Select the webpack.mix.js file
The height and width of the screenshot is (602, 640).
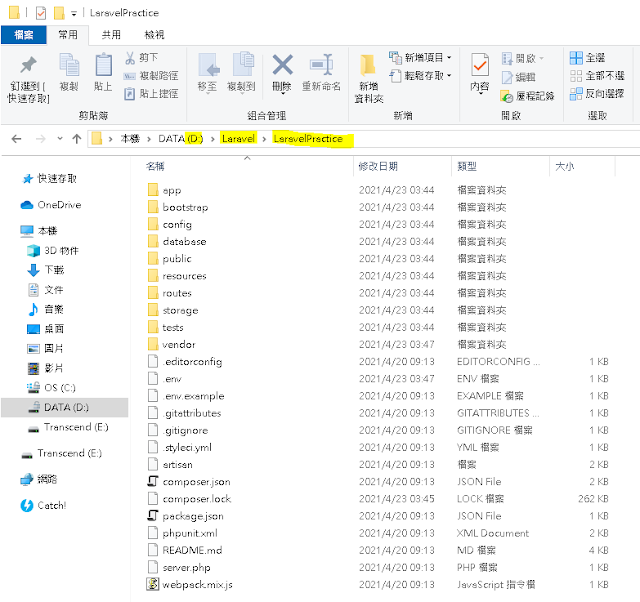click(x=190, y=584)
